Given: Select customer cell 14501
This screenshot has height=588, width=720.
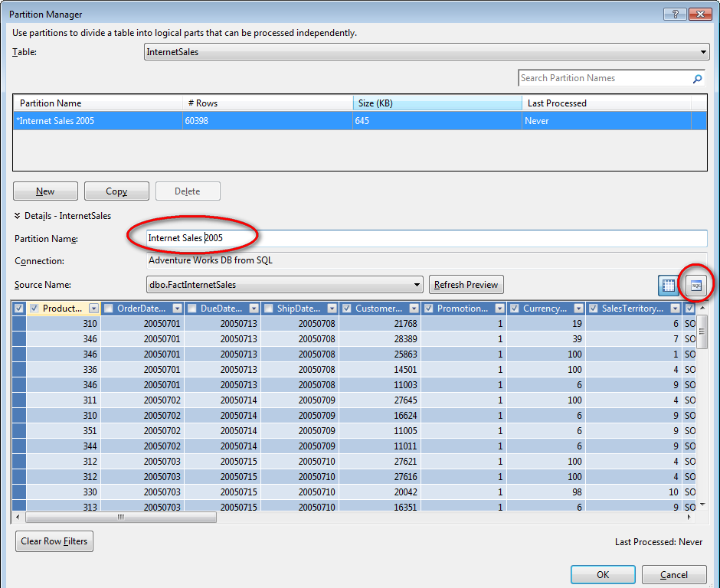Looking at the screenshot, I should pyautogui.click(x=380, y=370).
